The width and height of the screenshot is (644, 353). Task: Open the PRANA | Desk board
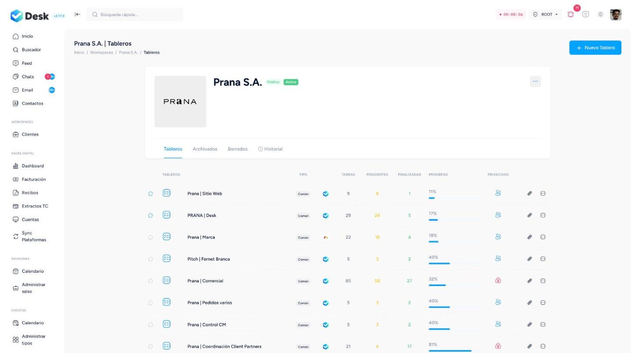coord(202,215)
